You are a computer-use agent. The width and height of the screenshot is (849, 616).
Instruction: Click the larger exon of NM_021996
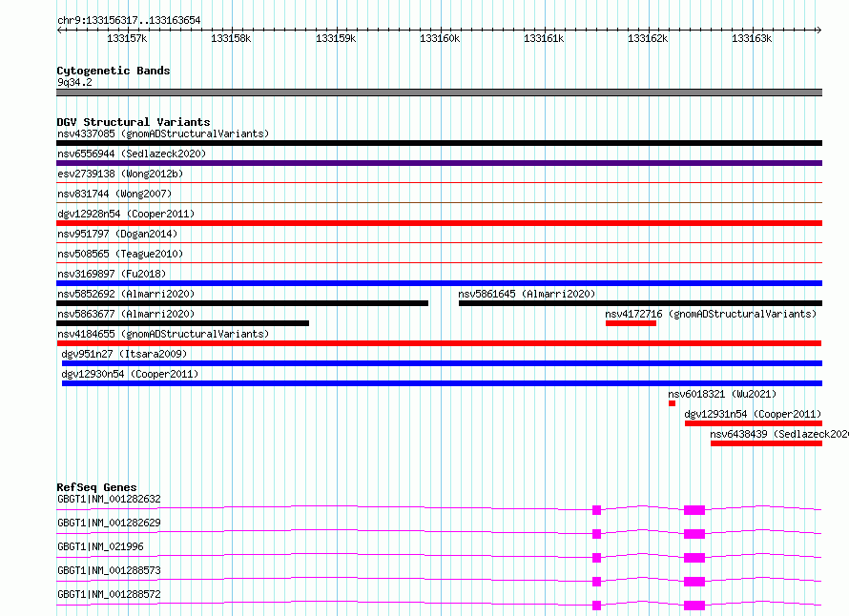click(x=694, y=558)
